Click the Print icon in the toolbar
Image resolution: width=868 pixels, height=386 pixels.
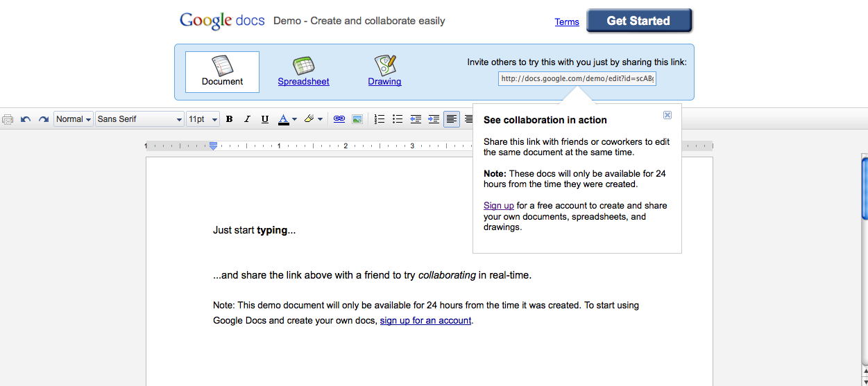[8, 119]
